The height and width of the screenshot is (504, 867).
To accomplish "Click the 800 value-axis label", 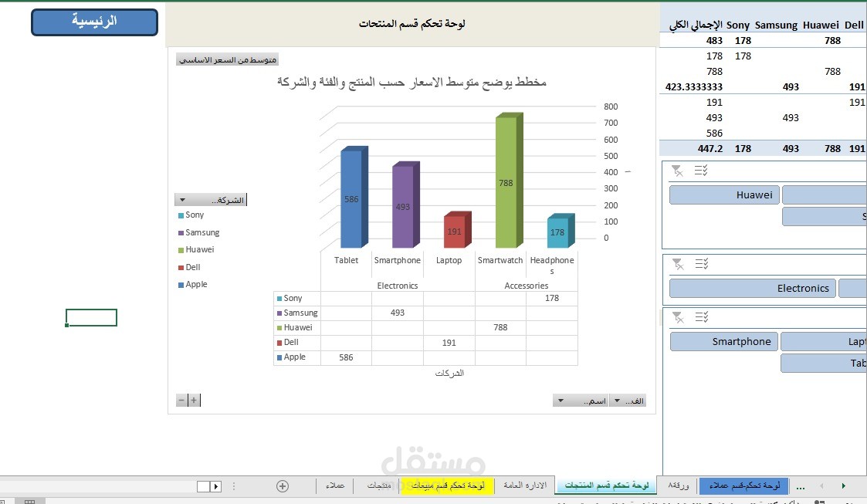I will click(x=611, y=107).
